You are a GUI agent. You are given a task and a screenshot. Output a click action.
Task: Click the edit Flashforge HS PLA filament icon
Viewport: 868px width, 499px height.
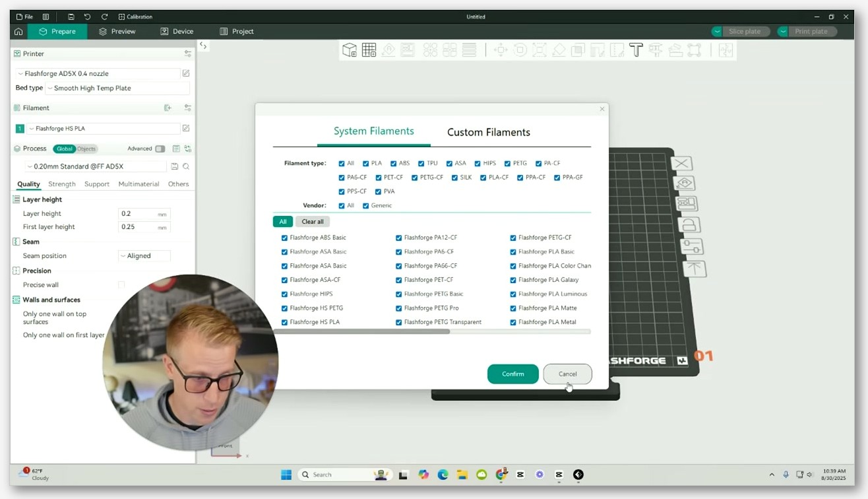(x=186, y=128)
